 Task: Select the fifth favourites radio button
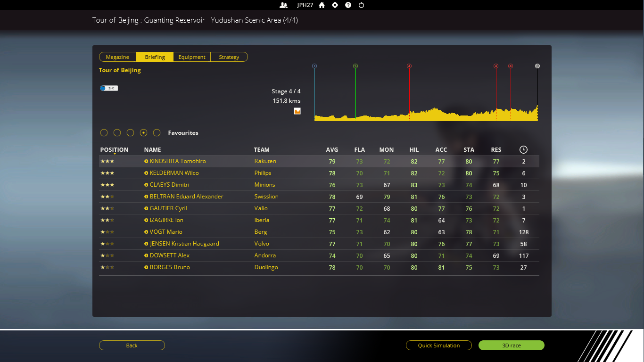pos(157,133)
